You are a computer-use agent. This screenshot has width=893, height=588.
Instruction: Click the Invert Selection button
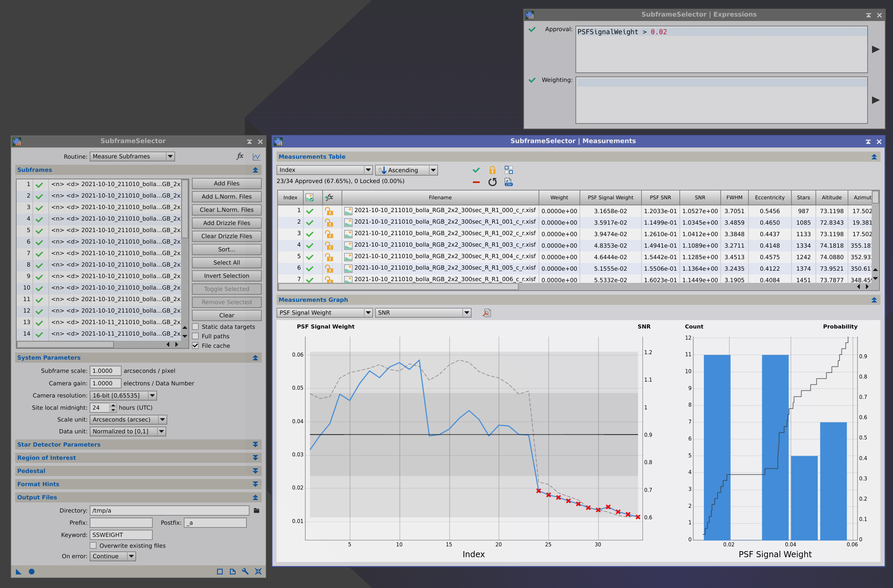click(x=226, y=276)
